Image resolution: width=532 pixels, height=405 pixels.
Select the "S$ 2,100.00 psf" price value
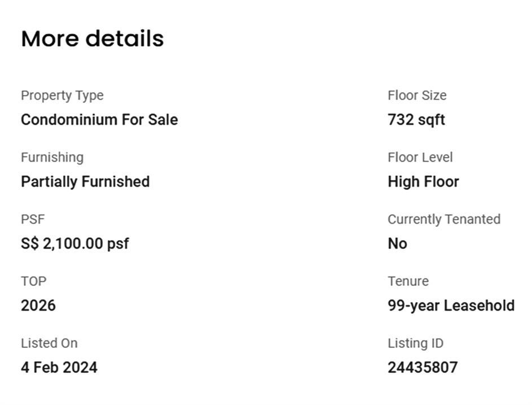point(75,244)
